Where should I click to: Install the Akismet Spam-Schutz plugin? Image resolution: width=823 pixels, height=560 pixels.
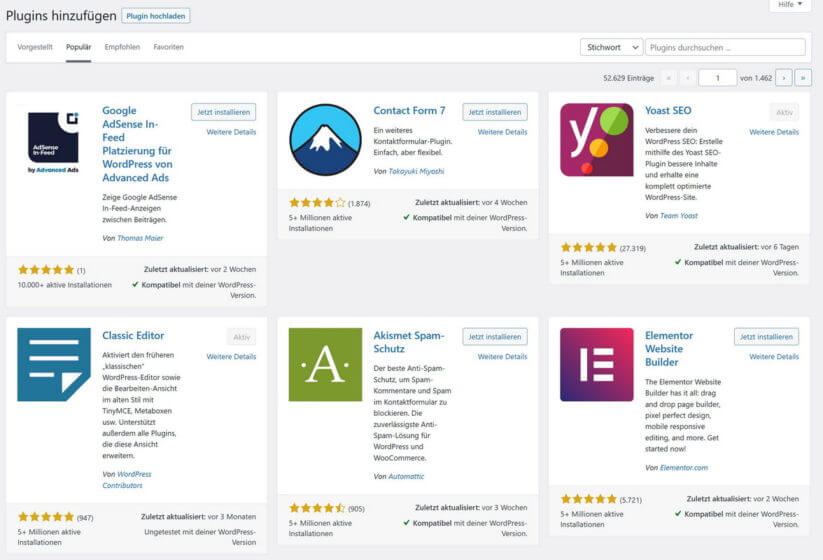(495, 336)
